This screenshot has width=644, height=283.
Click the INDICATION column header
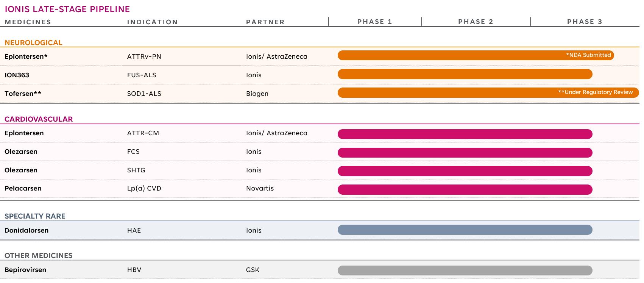tap(152, 22)
